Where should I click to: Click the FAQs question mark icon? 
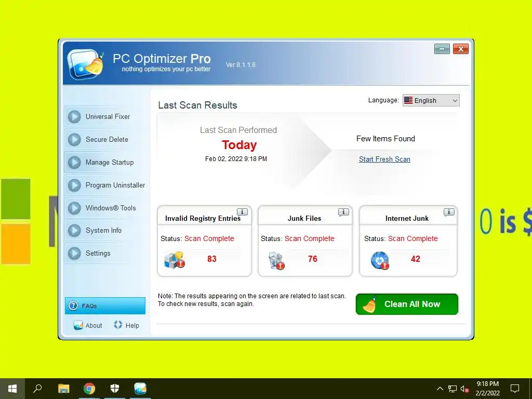[73, 305]
